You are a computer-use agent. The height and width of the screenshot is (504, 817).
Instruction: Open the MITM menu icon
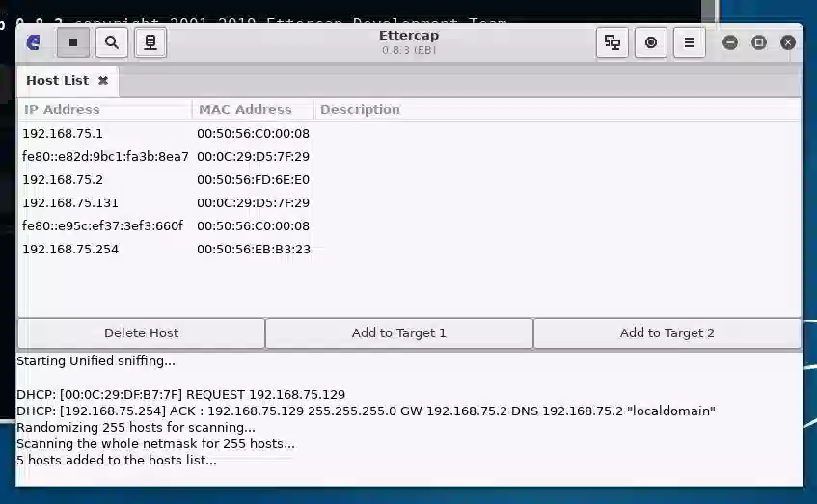(x=613, y=42)
